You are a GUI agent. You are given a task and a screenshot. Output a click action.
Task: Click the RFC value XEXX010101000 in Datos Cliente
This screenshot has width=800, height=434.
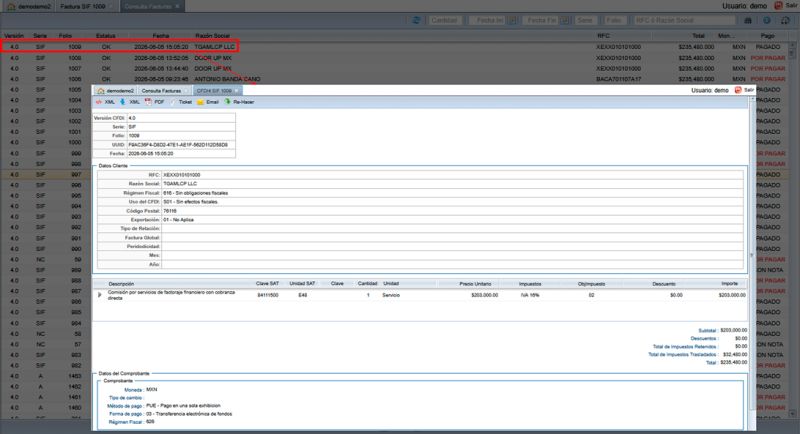(182, 175)
